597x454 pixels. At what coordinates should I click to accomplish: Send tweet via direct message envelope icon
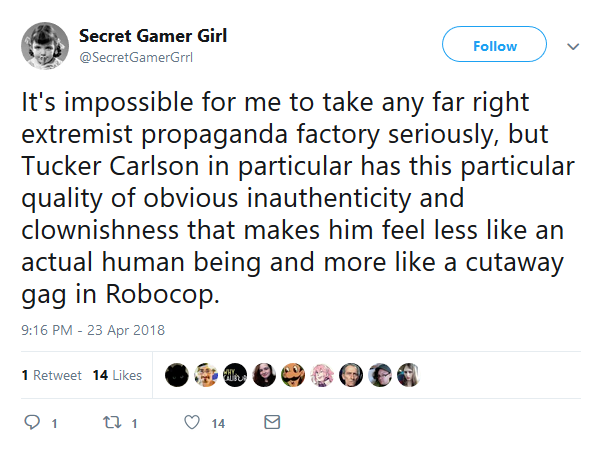[272, 422]
